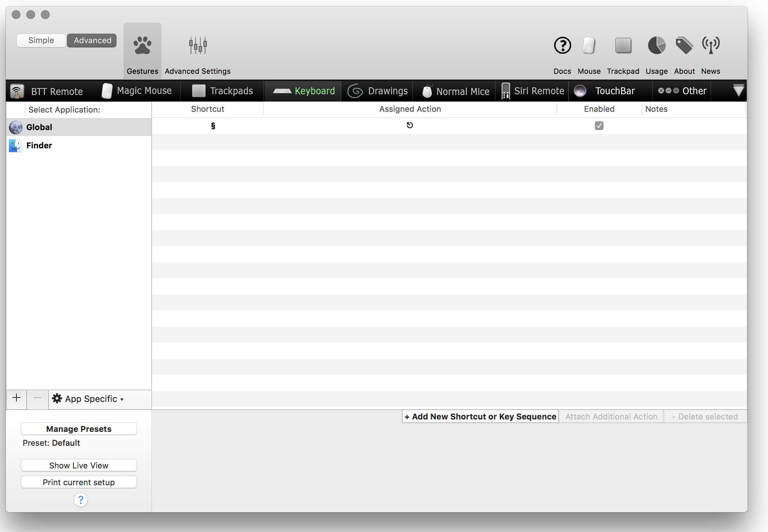Expand the device tab overflow triangle
The width and height of the screenshot is (768, 532).
pyautogui.click(x=738, y=91)
